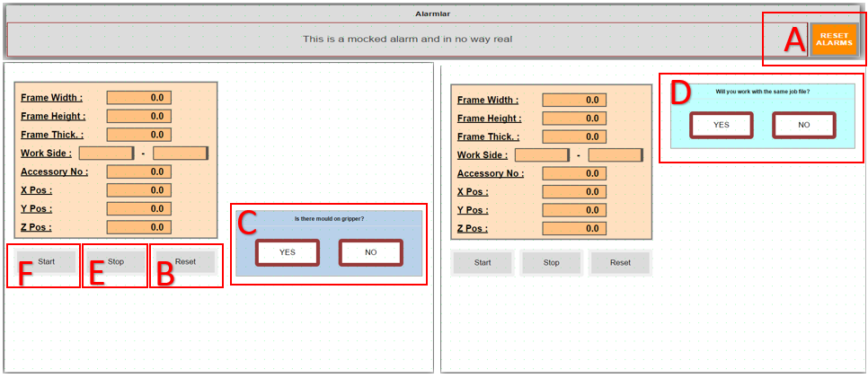Image resolution: width=868 pixels, height=378 pixels.
Task: Click Reset button in left panel
Action: pyautogui.click(x=185, y=262)
